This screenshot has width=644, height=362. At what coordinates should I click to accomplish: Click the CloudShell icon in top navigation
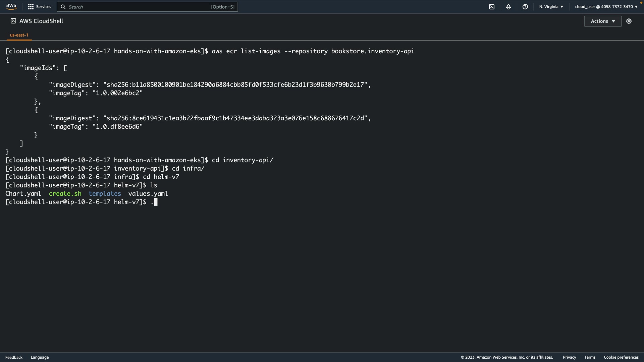tap(492, 7)
